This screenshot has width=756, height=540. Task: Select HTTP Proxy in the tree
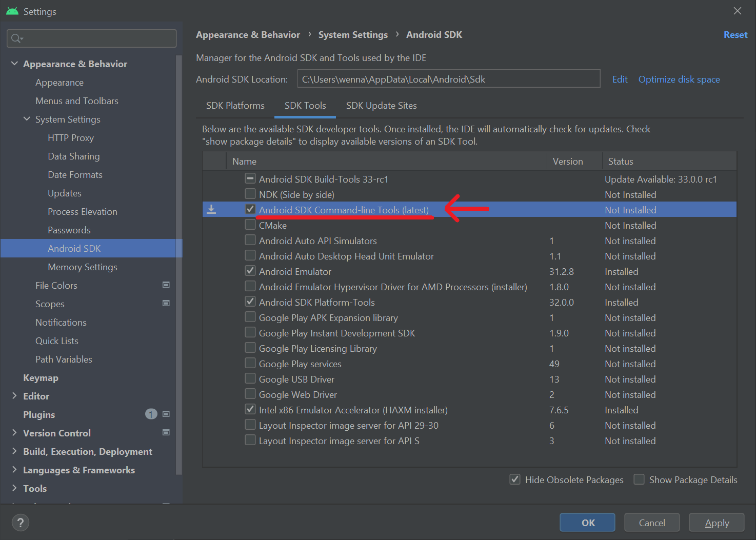[71, 138]
